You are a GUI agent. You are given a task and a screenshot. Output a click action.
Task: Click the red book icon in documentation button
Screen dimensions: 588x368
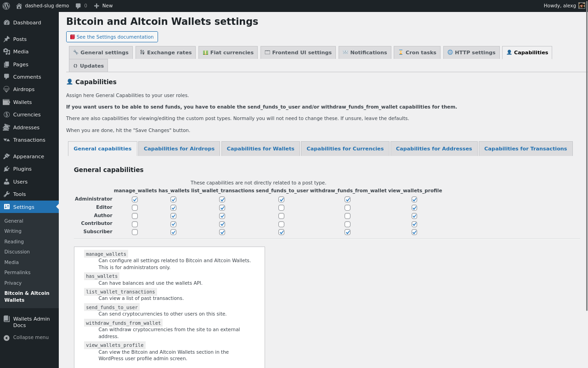click(x=73, y=37)
